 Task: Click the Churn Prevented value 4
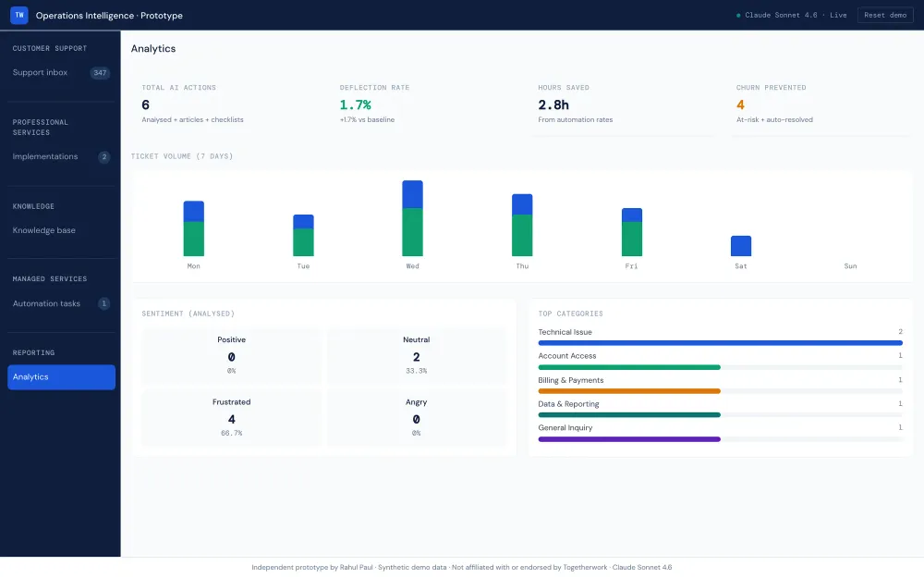tap(740, 105)
